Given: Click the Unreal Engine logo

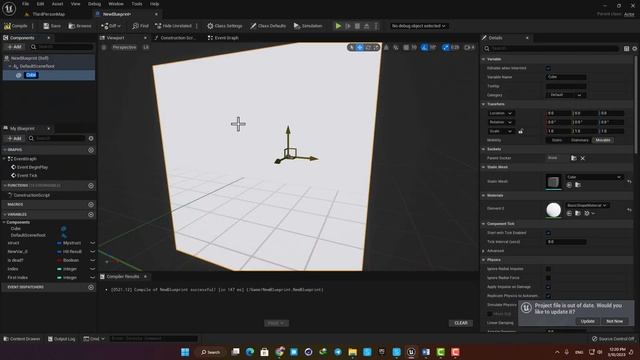Looking at the screenshot, I should (x=9, y=8).
